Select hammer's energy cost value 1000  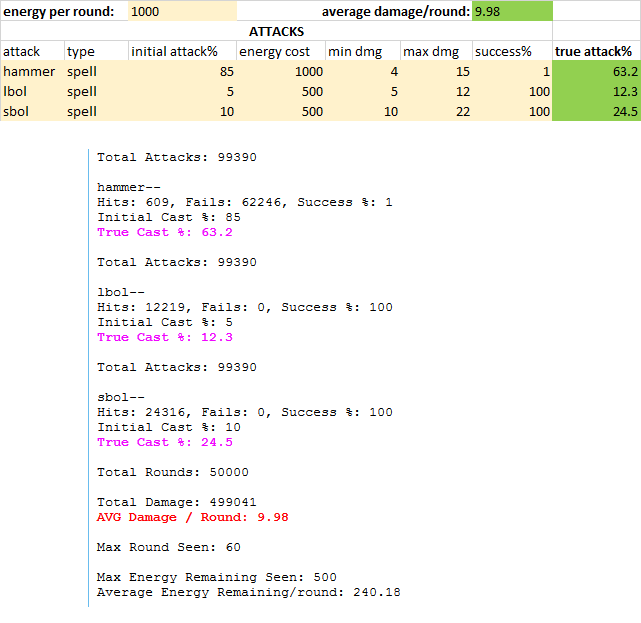pos(281,71)
